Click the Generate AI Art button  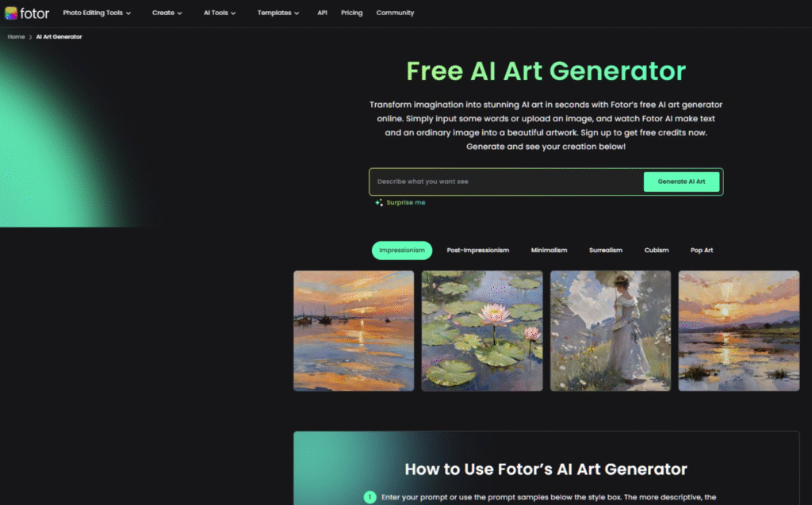(681, 182)
